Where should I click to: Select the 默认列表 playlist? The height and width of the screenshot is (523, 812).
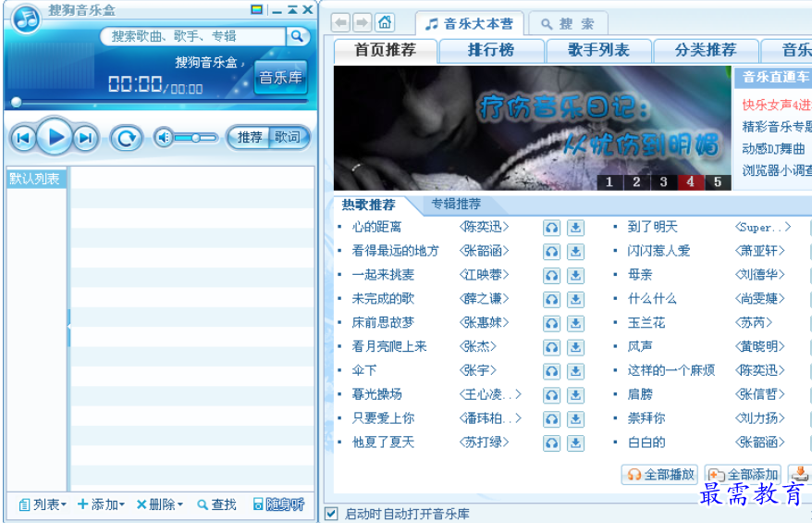pos(35,179)
